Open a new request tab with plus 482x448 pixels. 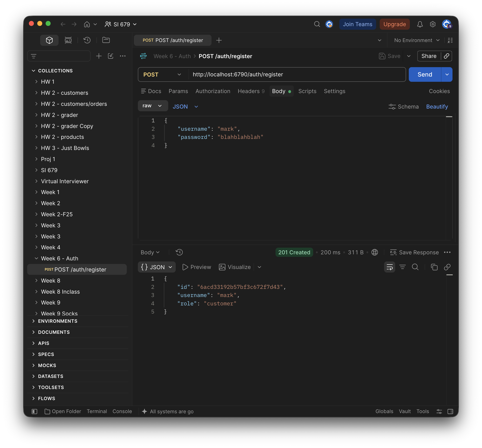[x=219, y=40]
